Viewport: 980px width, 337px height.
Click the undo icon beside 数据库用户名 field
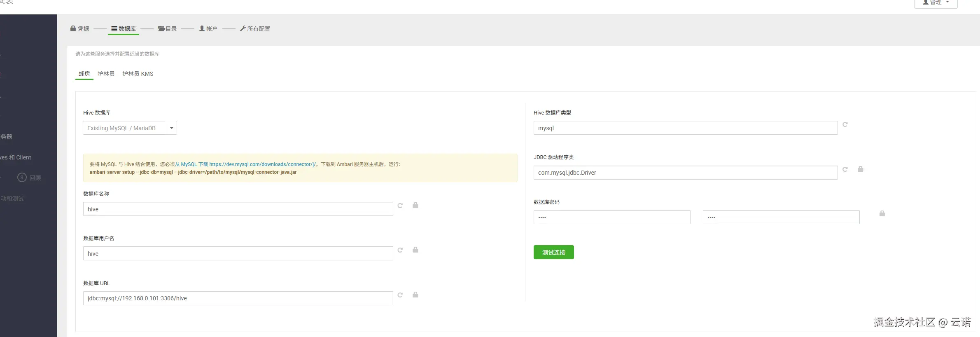pyautogui.click(x=400, y=250)
